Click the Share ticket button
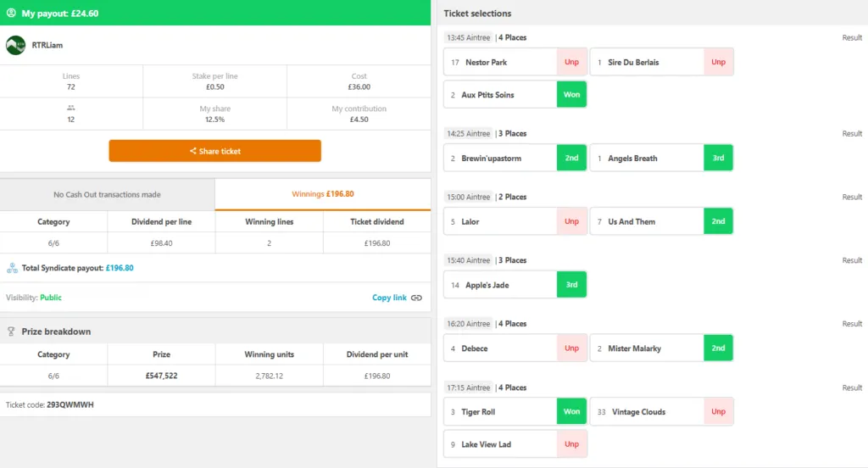Image resolution: width=868 pixels, height=468 pixels. (214, 151)
